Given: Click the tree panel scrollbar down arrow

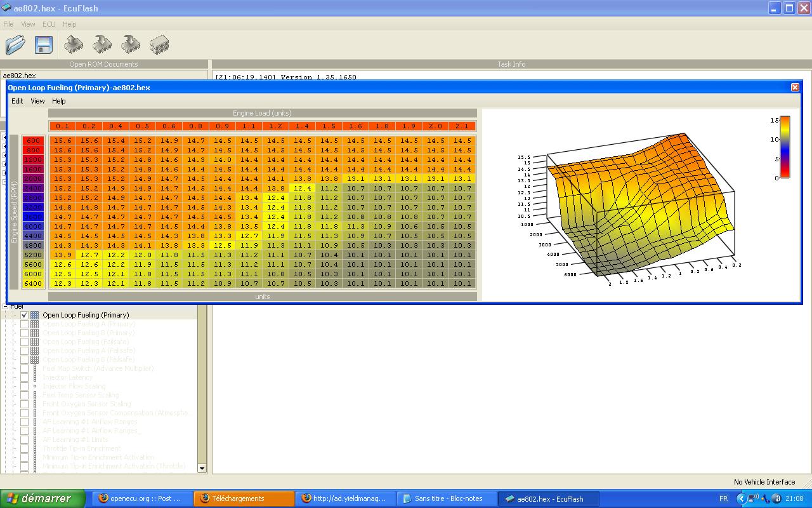Looking at the screenshot, I should [x=202, y=468].
